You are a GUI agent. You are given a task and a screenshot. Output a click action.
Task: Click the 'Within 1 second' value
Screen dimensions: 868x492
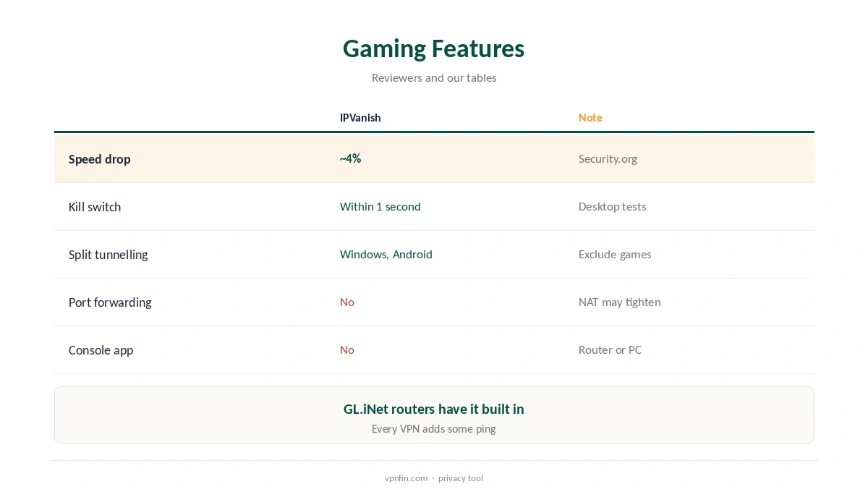(380, 206)
